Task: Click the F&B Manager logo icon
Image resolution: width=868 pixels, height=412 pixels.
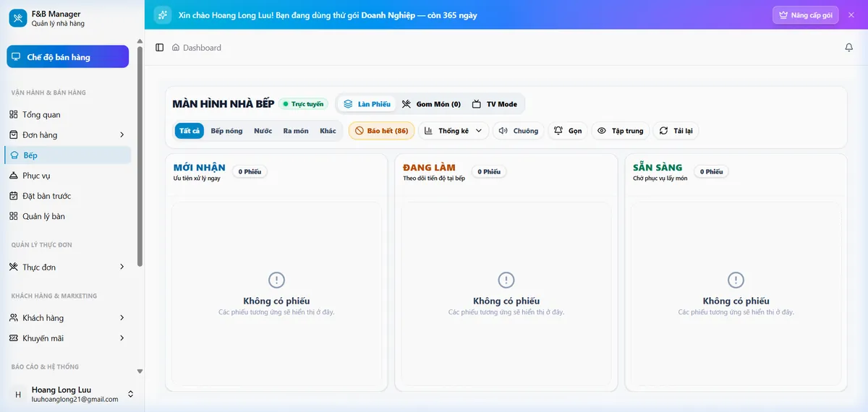Action: pyautogui.click(x=17, y=18)
